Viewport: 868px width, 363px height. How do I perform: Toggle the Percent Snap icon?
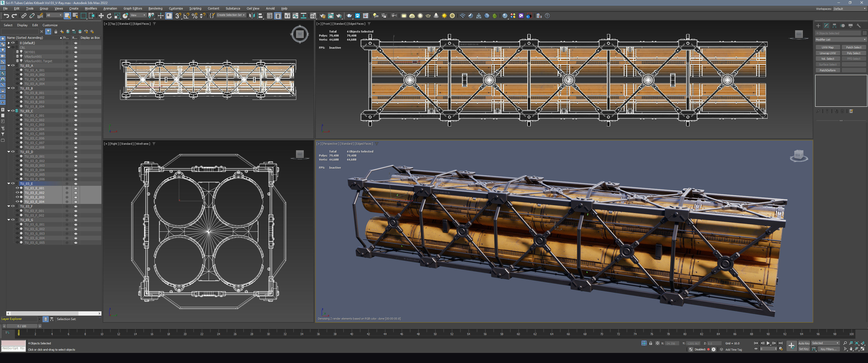tap(195, 16)
